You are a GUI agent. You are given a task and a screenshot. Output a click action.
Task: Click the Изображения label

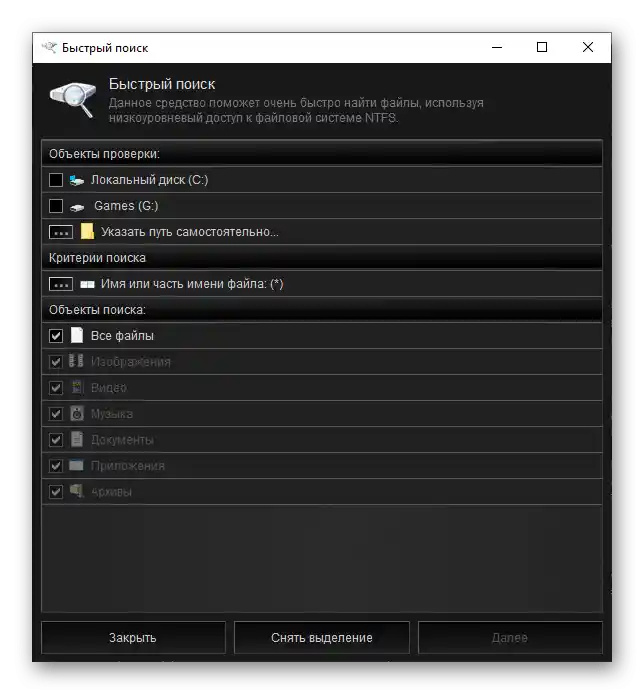pyautogui.click(x=131, y=362)
